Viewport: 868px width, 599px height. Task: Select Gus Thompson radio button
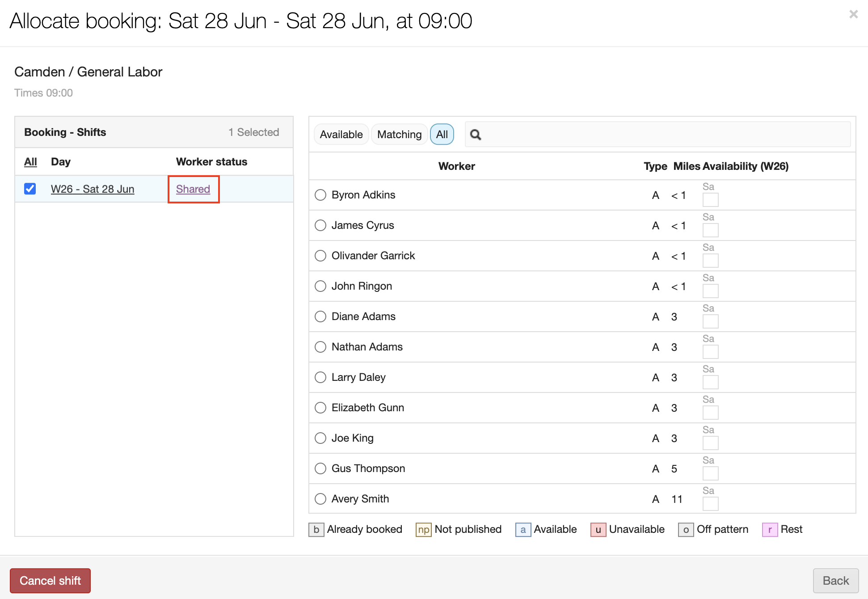[320, 468]
